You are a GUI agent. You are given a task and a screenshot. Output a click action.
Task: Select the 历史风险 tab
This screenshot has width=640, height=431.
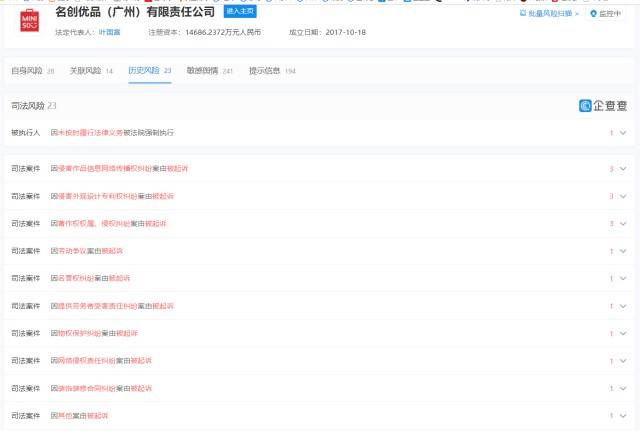(x=150, y=71)
